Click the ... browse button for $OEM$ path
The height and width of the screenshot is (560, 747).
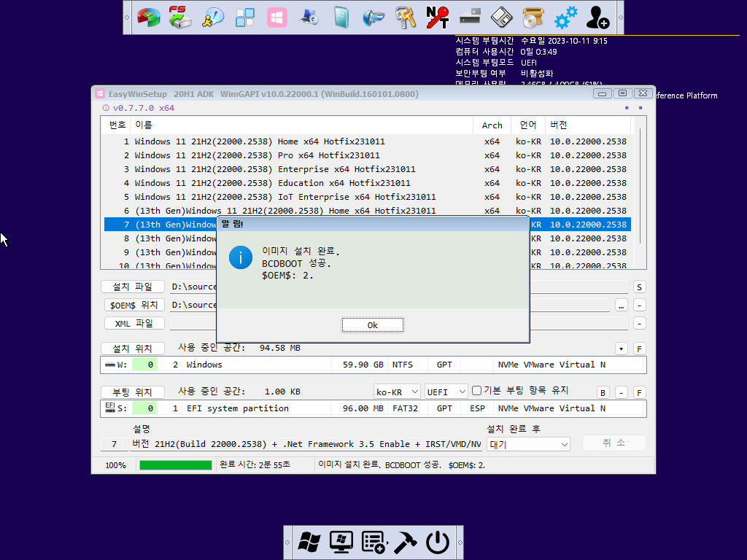click(x=621, y=306)
